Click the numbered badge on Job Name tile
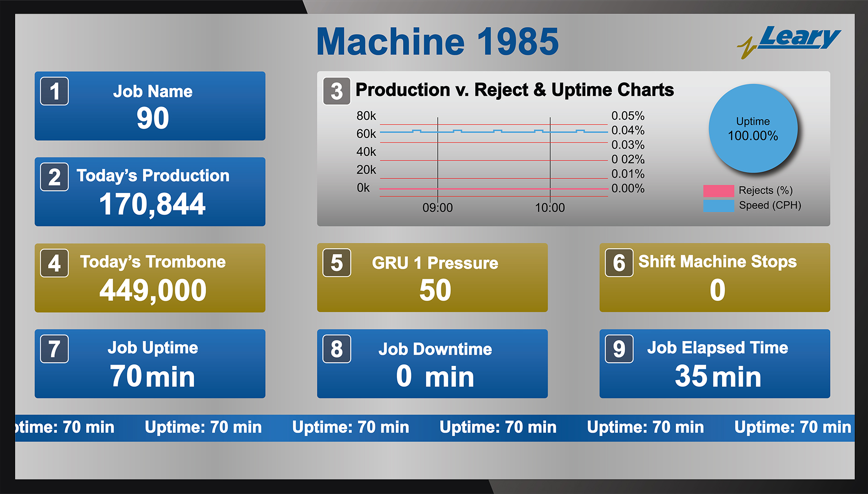868x494 pixels. point(54,91)
